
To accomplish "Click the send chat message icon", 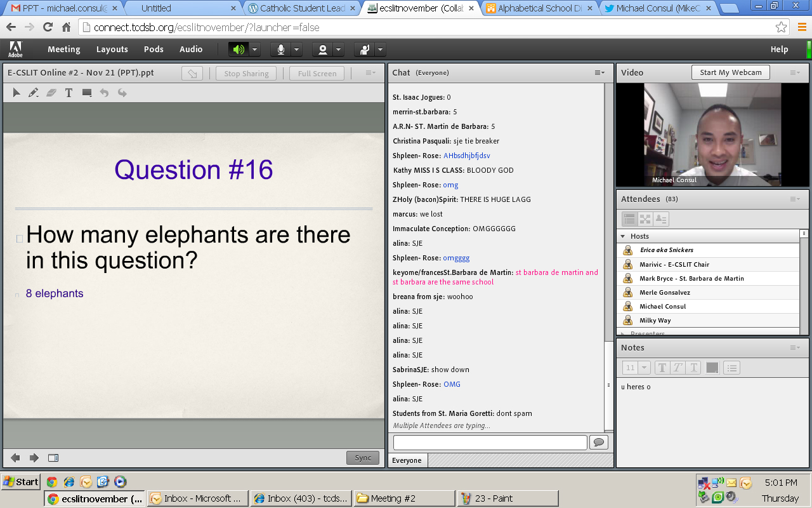I will coord(598,443).
